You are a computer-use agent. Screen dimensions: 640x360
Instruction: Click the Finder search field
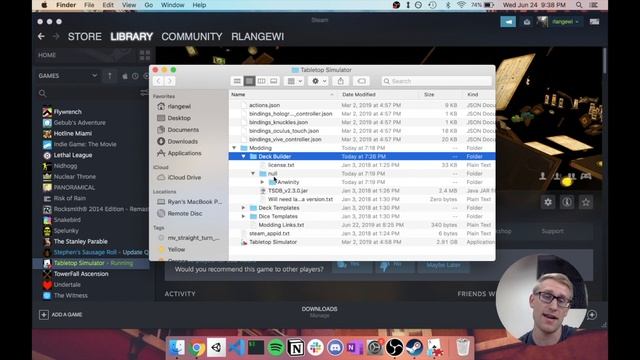pyautogui.click(x=437, y=81)
